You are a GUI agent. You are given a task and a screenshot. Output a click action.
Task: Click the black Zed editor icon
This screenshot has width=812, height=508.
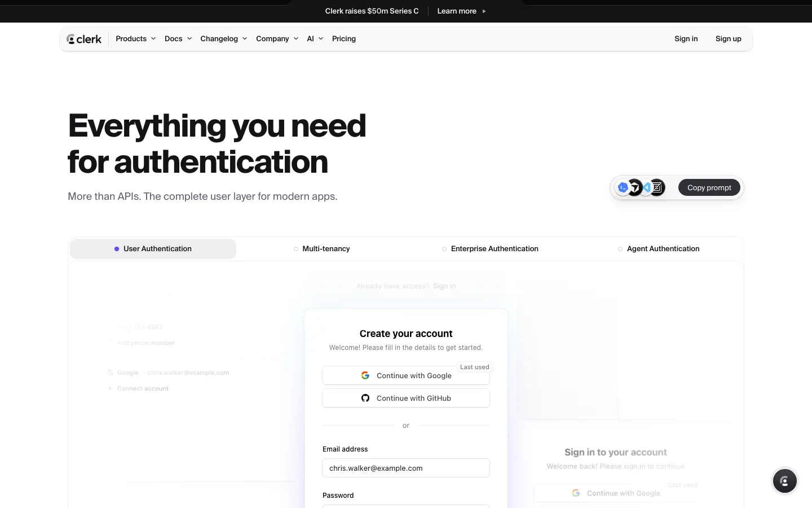(657, 187)
